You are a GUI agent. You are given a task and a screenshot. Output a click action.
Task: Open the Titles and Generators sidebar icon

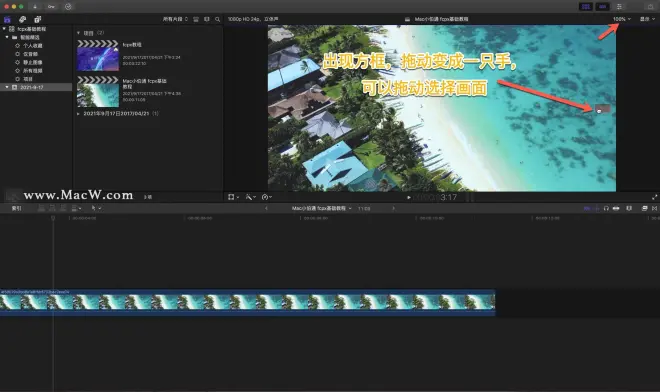[37, 19]
